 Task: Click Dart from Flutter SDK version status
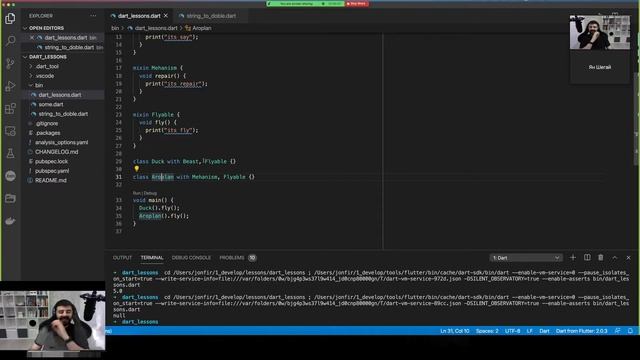click(582, 331)
